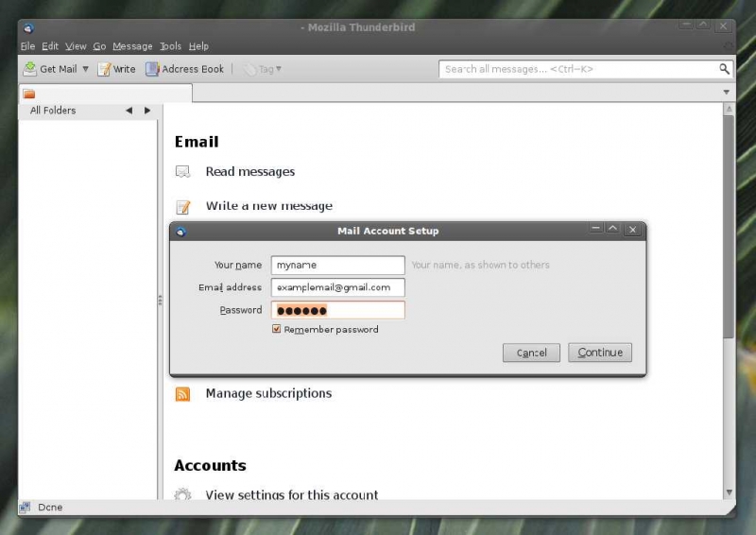
Task: Click the Write a new message icon
Action: click(x=183, y=207)
